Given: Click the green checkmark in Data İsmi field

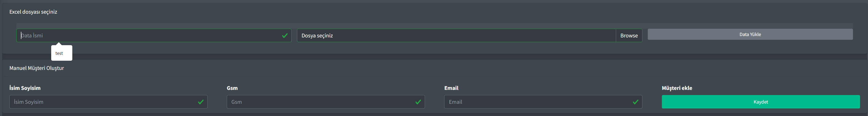Looking at the screenshot, I should 285,35.
